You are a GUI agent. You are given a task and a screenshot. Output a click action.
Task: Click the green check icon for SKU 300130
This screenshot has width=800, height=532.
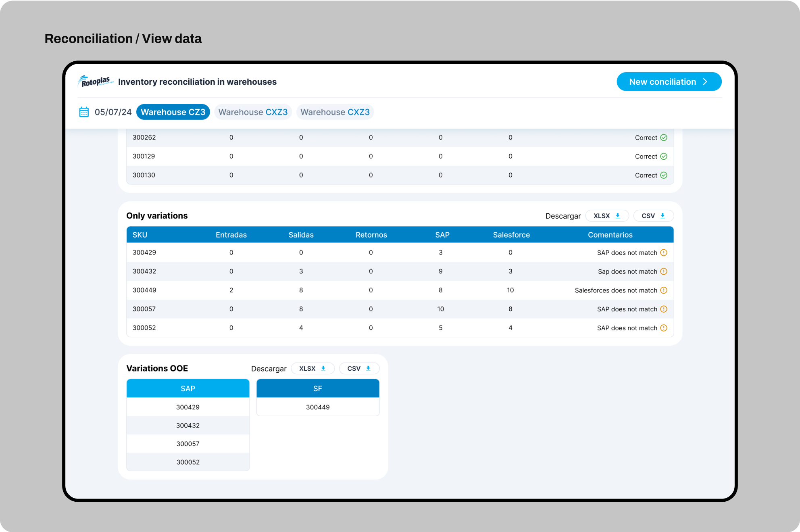[664, 175]
